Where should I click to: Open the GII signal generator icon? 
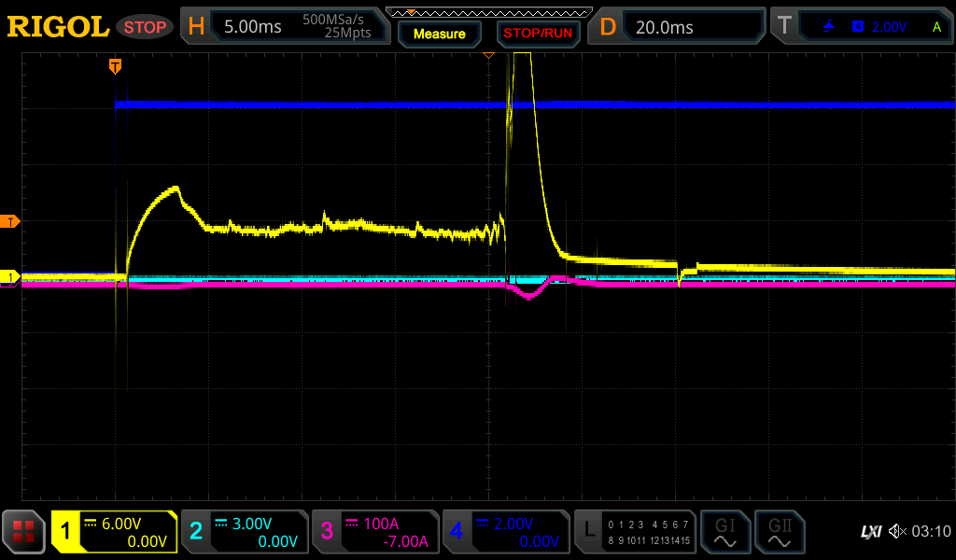(779, 532)
